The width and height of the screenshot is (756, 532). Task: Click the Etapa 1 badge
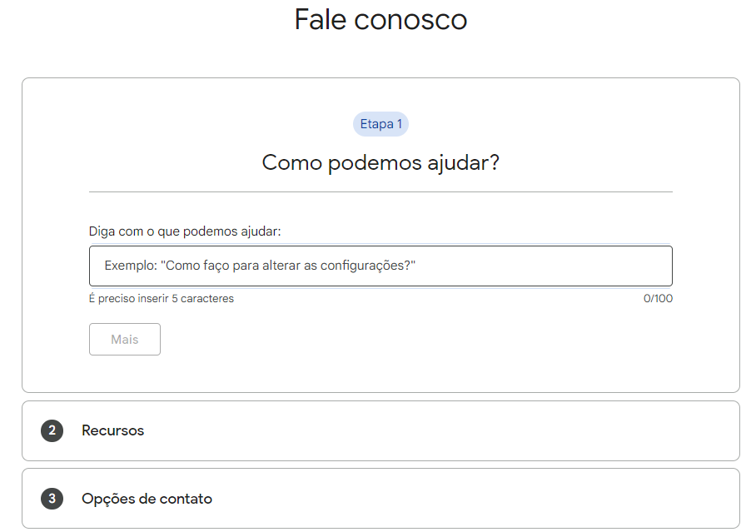380,124
